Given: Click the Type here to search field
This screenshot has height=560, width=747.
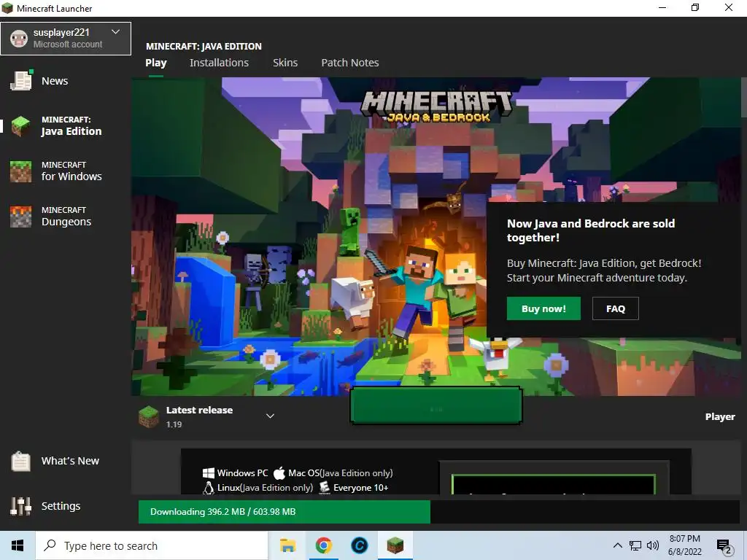Looking at the screenshot, I should click(152, 545).
